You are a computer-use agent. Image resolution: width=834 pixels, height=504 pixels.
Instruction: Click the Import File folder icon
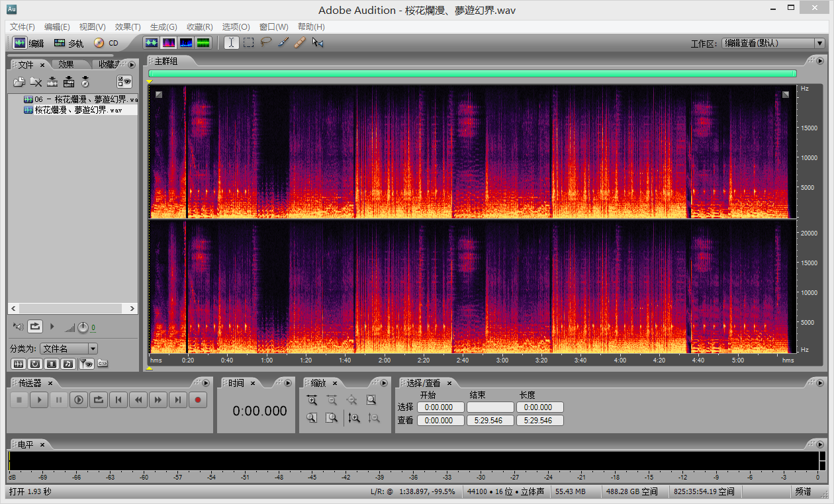click(19, 82)
